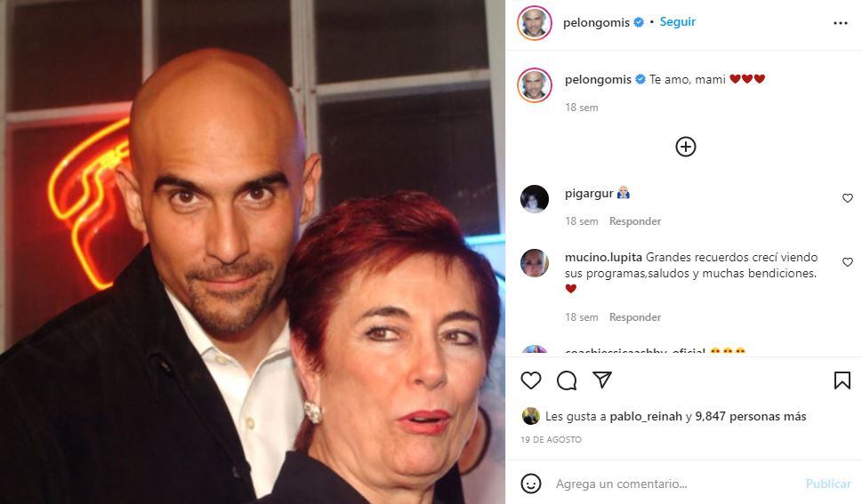Screen dimensions: 862x504
Task: Like the post with heart icon
Action: click(x=531, y=380)
